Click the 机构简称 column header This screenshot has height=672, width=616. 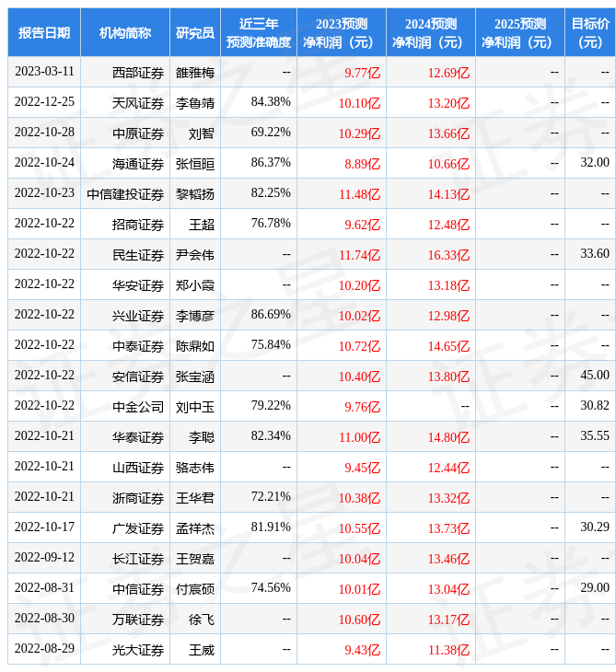(125, 33)
